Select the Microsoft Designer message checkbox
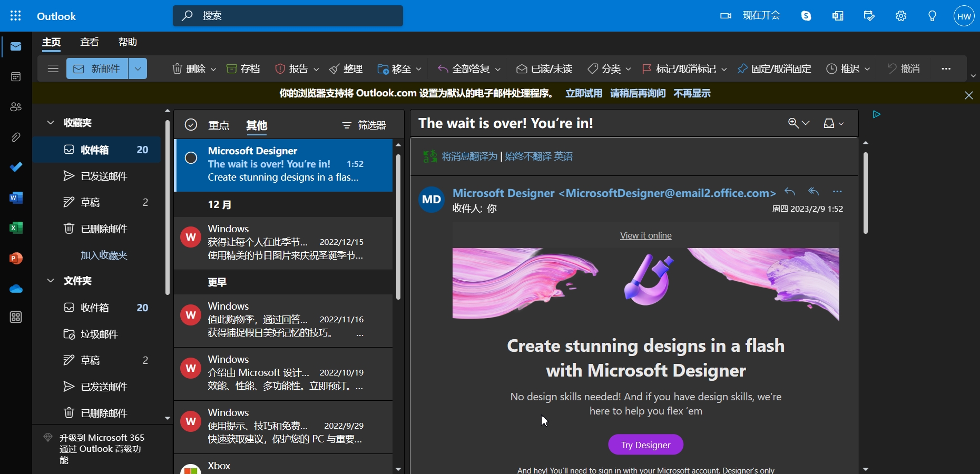Screen dimensions: 980x474 (x=191, y=158)
